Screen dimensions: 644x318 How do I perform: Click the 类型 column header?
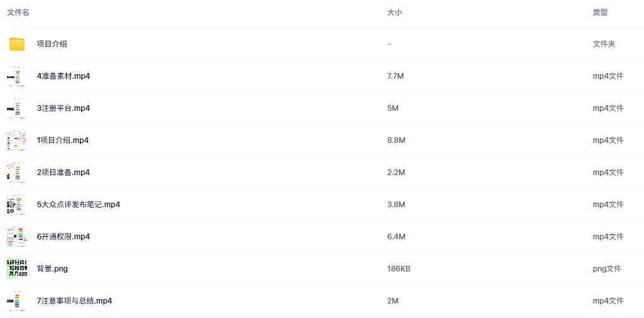[600, 13]
